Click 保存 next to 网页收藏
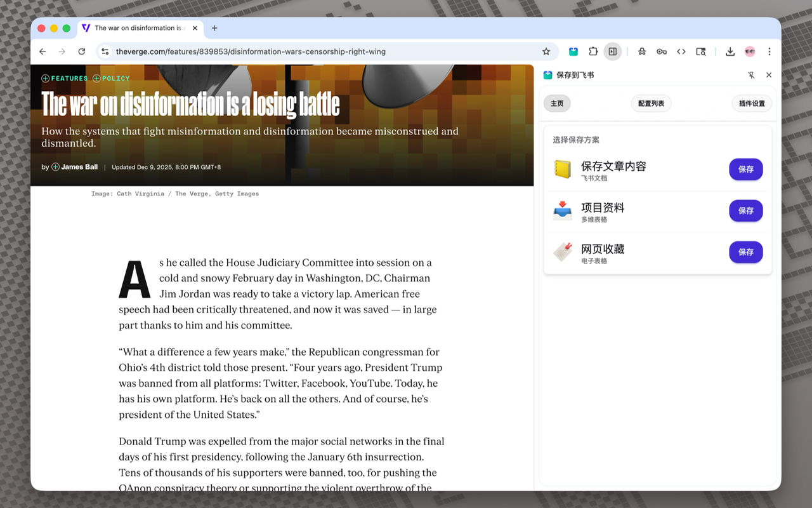This screenshot has width=812, height=508. pos(745,252)
